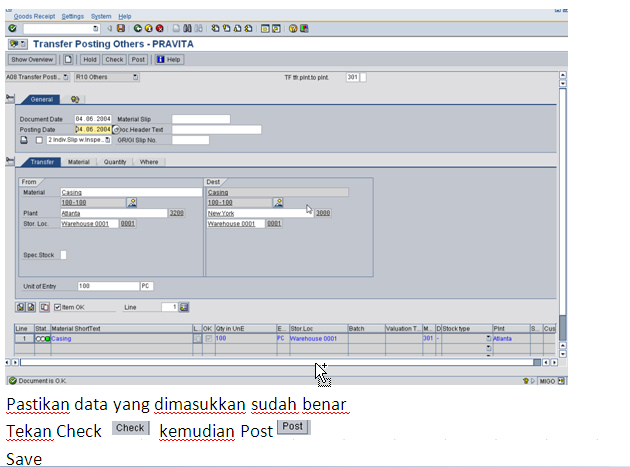Click the find-line icon next to Line field
The image size is (630, 467).
coord(184,307)
